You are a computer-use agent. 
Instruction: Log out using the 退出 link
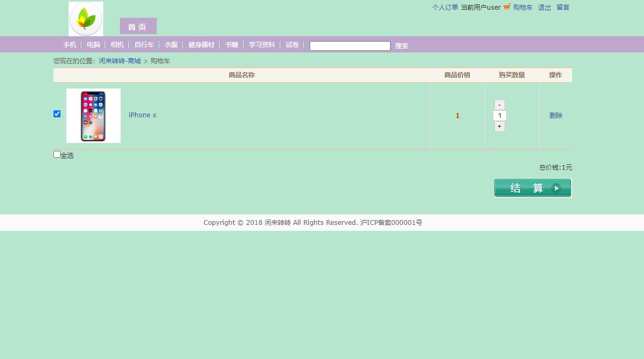(x=544, y=7)
